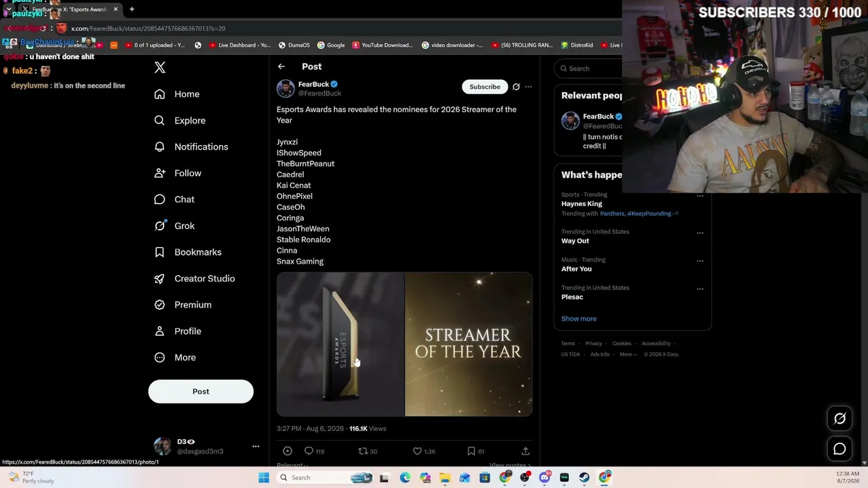Like the post with 1.3K likes
The image size is (868, 488).
pos(424,451)
